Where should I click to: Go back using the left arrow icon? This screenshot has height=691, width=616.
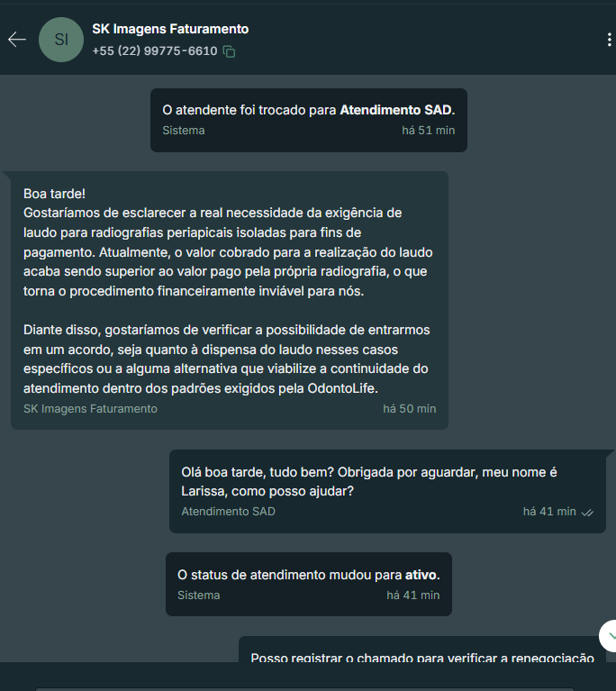pos(17,40)
